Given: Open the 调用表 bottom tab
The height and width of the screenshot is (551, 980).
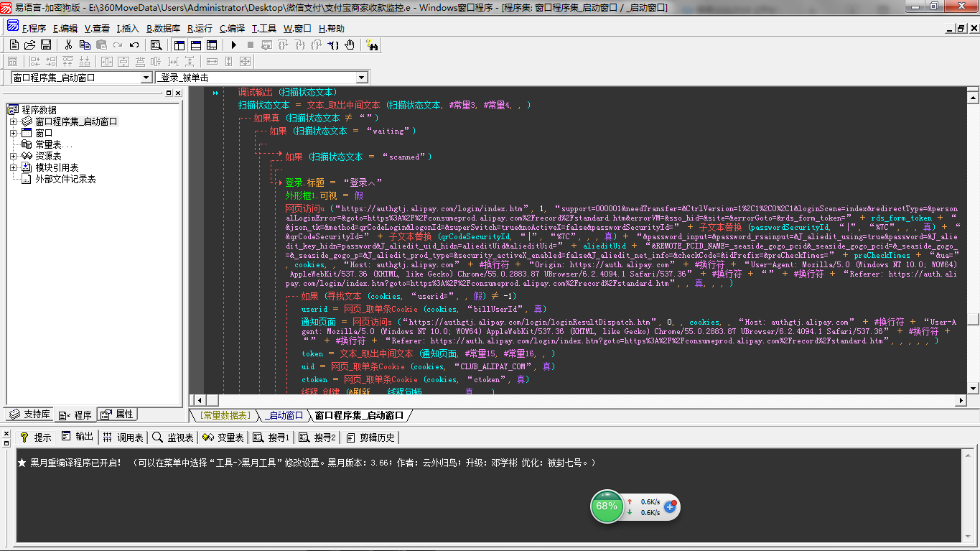Looking at the screenshot, I should pos(123,437).
